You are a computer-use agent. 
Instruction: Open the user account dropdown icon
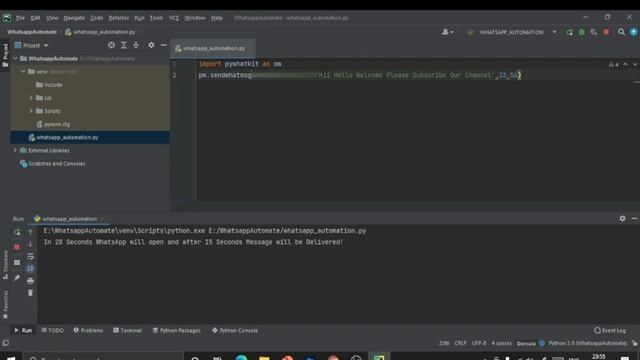[x=447, y=32]
